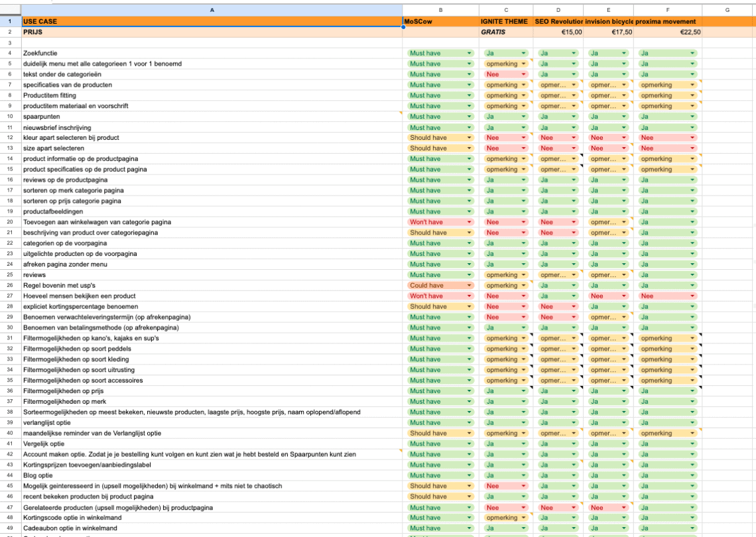
Task: Select the productafbeeldingen cell
Action: click(212, 211)
